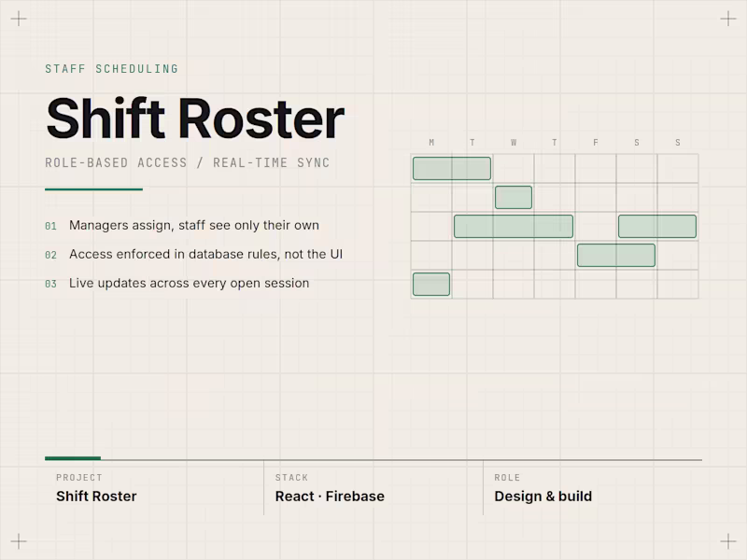This screenshot has width=747, height=560.
Task: Select the Monday–Tuesday shift block in first row
Action: 452,169
